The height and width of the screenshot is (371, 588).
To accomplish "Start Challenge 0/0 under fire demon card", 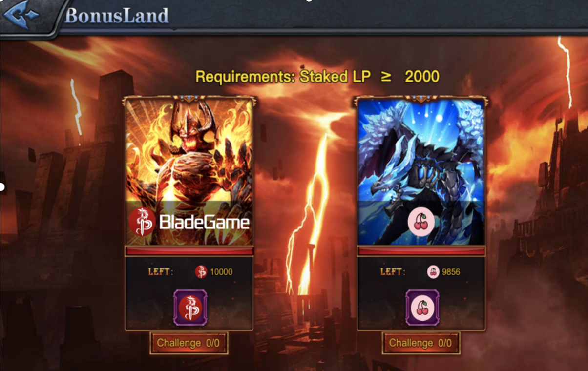I will (x=189, y=343).
